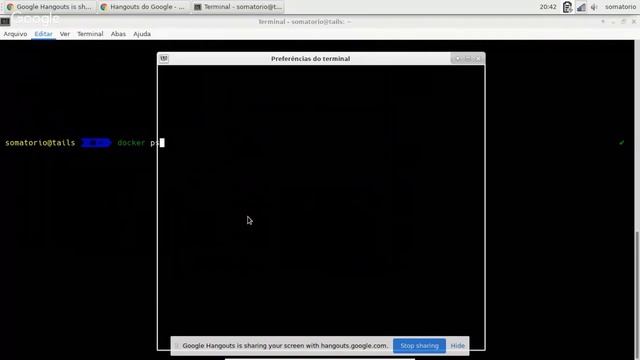Open the Ver menu
This screenshot has width=640, height=360.
pos(65,34)
